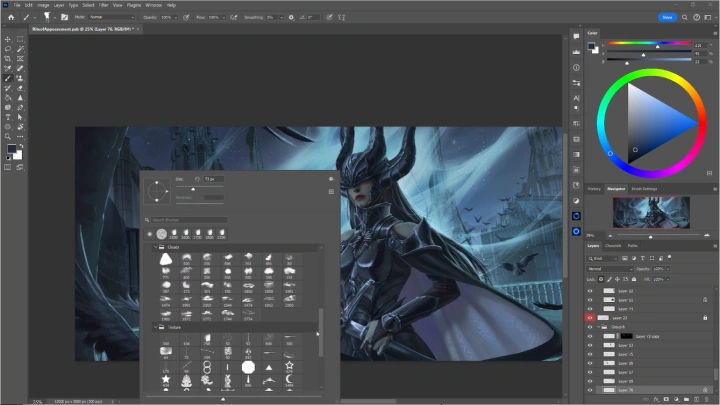Open brush picker gear settings menu
Screen dimensions: 720x405
pyautogui.click(x=331, y=179)
